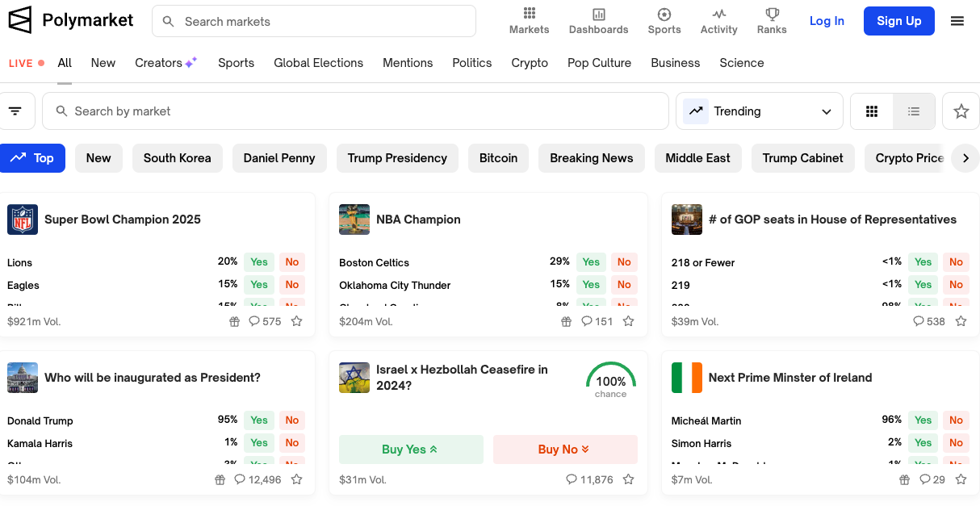Open the Ireland flag market thumbnail
The image size is (980, 506).
(687, 378)
